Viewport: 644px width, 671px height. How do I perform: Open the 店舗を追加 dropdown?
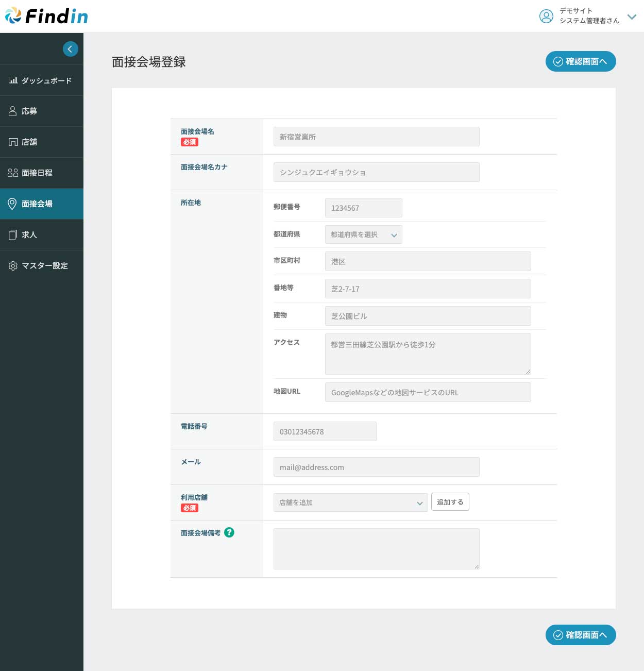(x=350, y=502)
